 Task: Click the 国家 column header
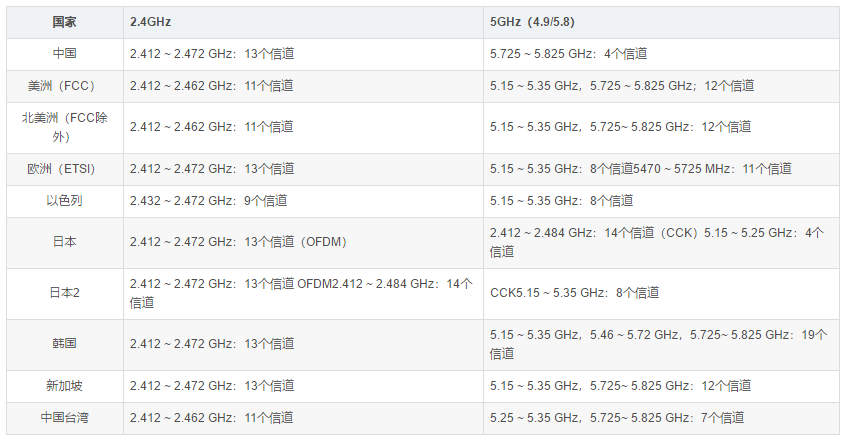pyautogui.click(x=65, y=21)
